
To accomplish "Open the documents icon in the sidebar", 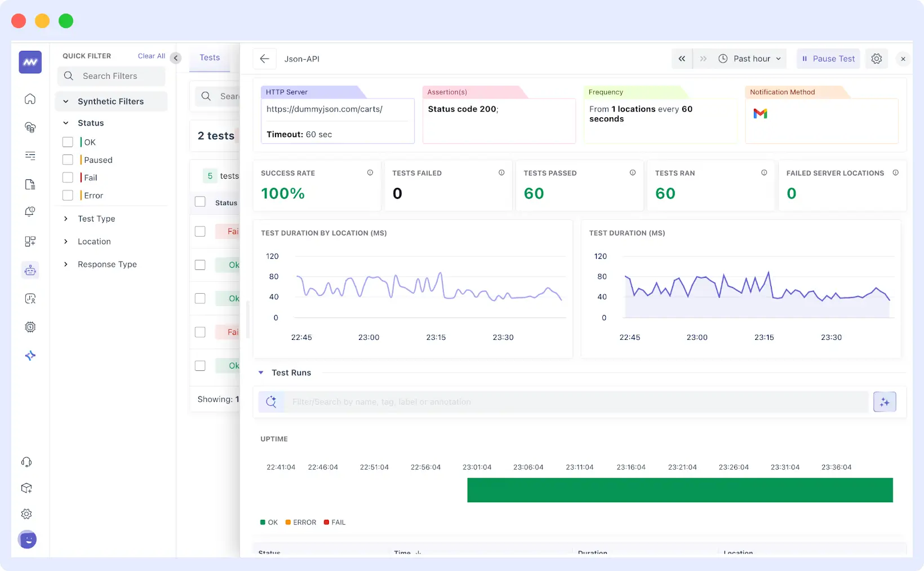I will (29, 184).
